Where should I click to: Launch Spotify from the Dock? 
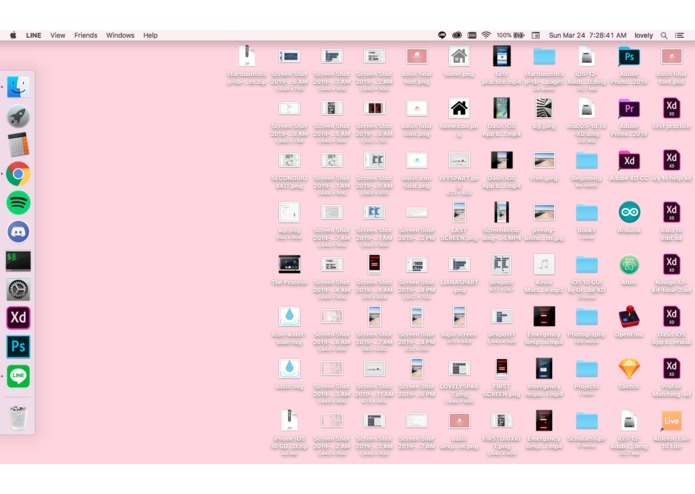(x=18, y=202)
